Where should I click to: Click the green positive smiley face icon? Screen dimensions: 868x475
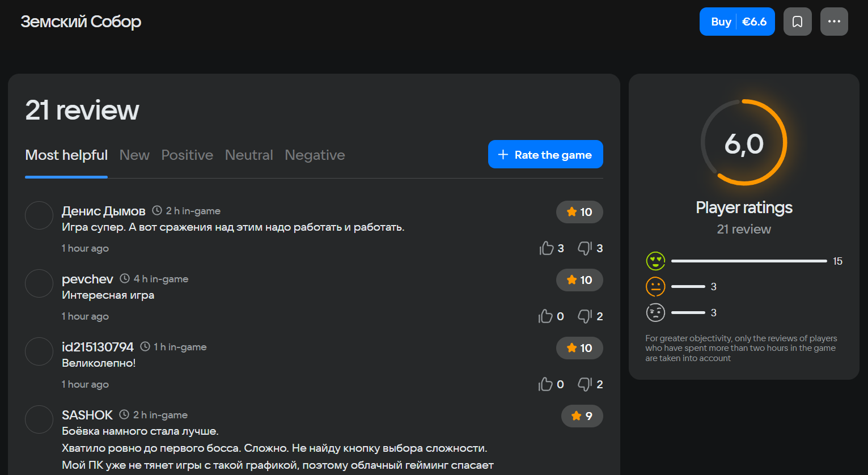(655, 261)
